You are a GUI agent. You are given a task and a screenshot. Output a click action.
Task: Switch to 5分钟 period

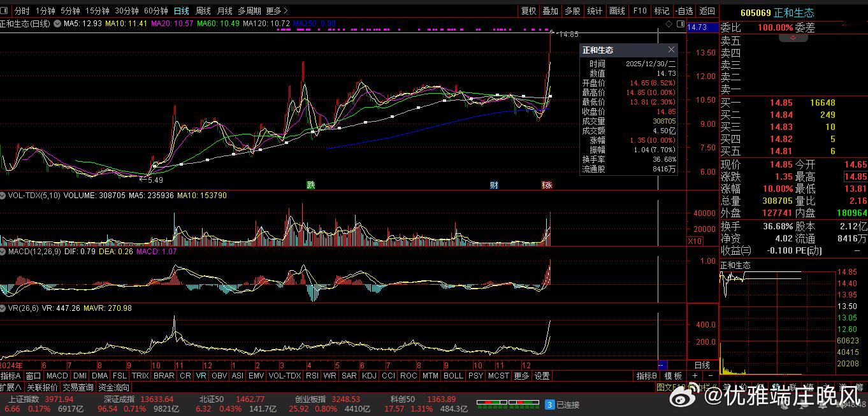coord(70,11)
